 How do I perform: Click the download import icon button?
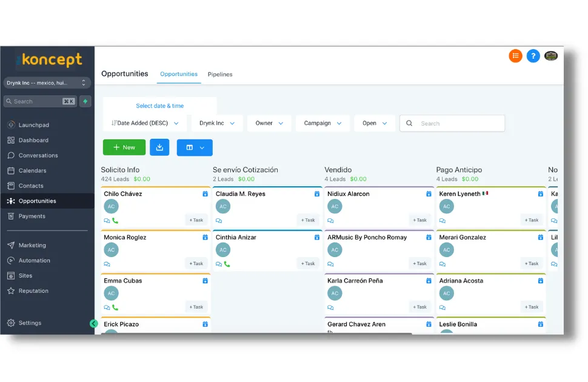[159, 147]
